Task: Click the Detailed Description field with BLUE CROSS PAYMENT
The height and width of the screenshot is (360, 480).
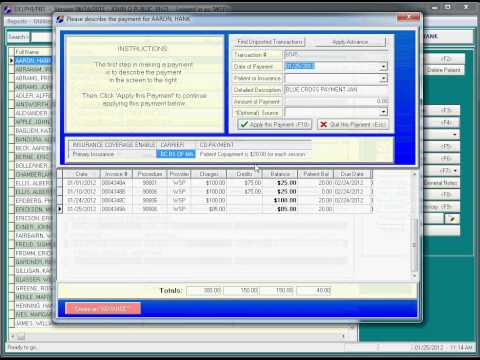Action: click(x=336, y=90)
